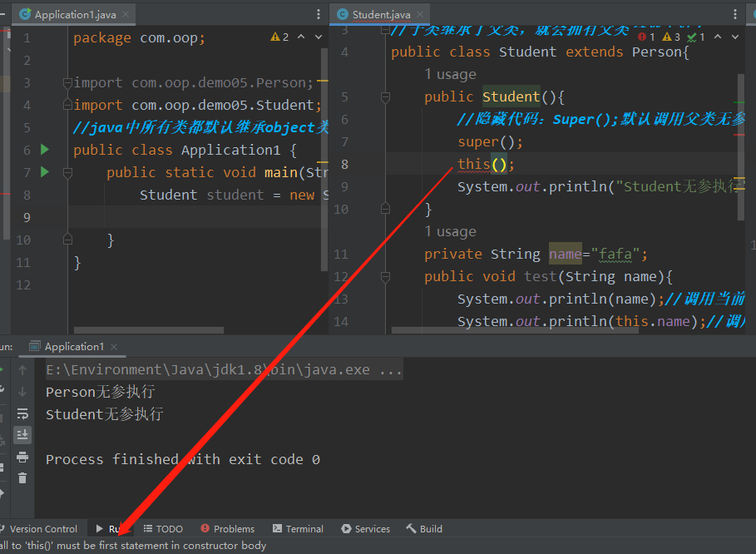Viewport: 756px width, 554px height.
Task: Open the TODO tool window
Action: click(x=163, y=529)
